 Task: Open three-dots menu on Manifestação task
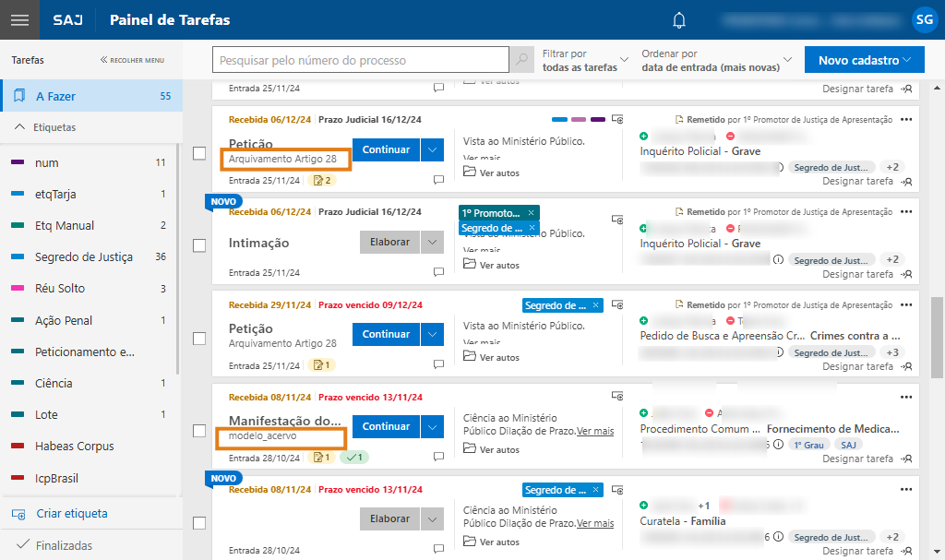click(905, 397)
